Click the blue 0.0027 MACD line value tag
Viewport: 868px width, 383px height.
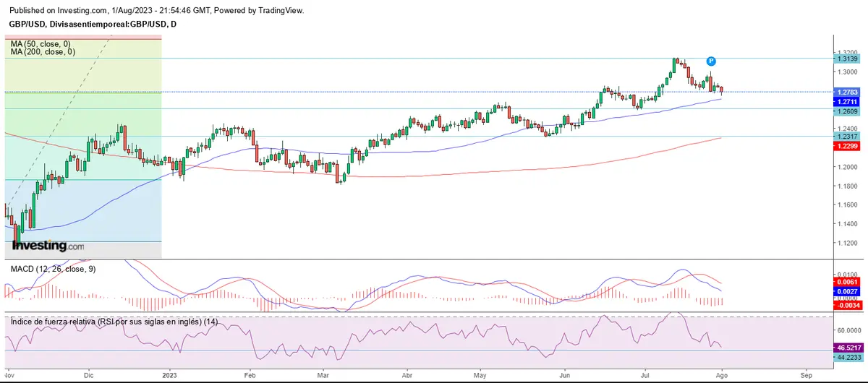pos(847,291)
